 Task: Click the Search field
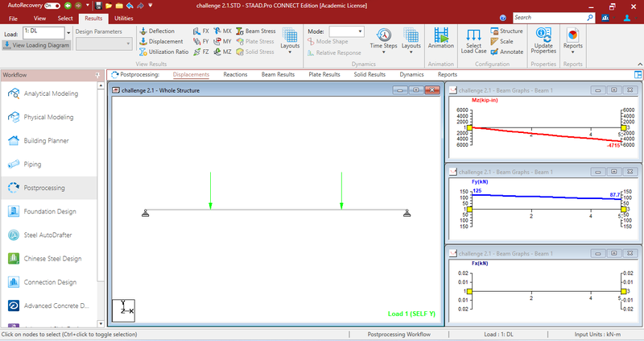[x=551, y=18]
